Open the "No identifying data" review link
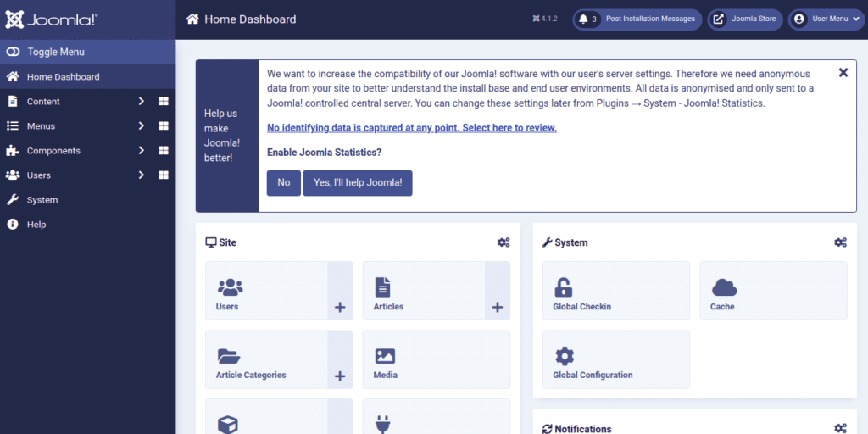 click(411, 128)
